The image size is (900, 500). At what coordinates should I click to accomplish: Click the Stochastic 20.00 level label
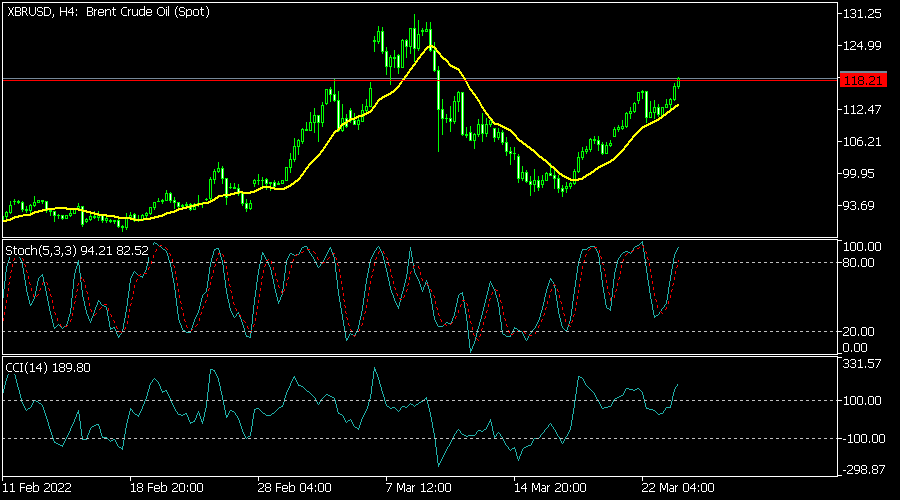click(859, 331)
